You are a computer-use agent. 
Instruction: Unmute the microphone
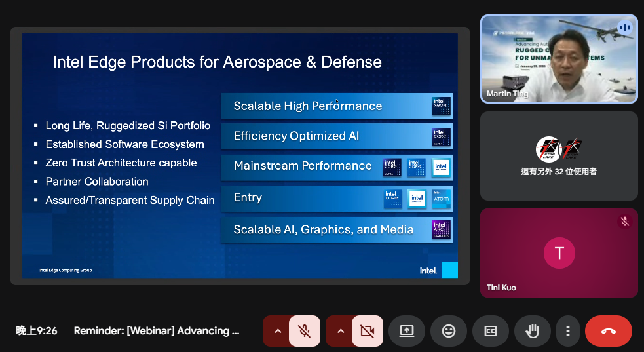(x=304, y=331)
